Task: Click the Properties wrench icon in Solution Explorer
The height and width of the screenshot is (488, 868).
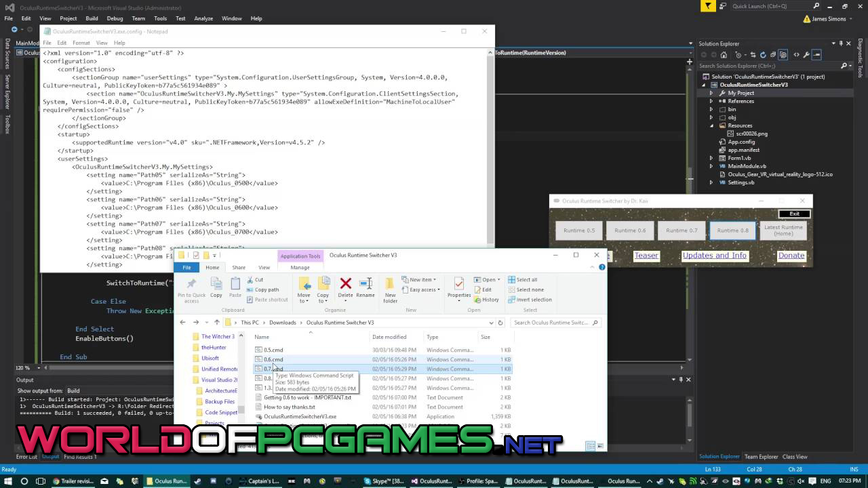Action: pos(806,55)
